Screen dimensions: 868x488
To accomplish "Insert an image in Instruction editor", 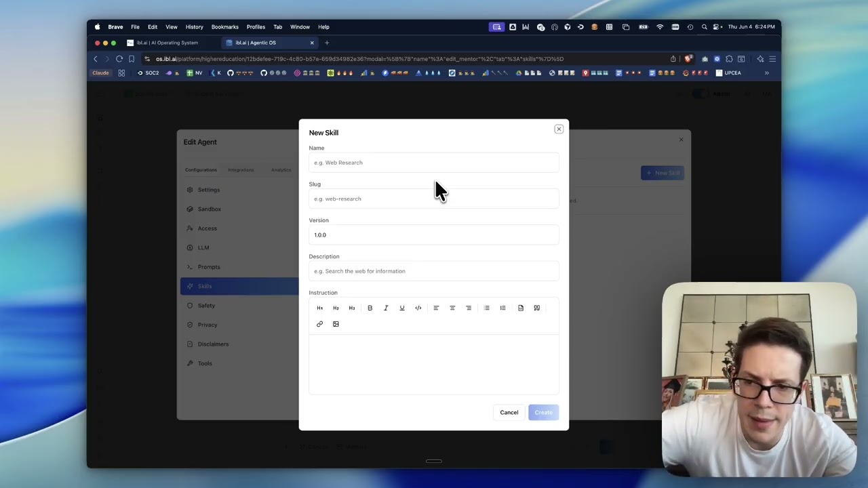I will coord(336,324).
